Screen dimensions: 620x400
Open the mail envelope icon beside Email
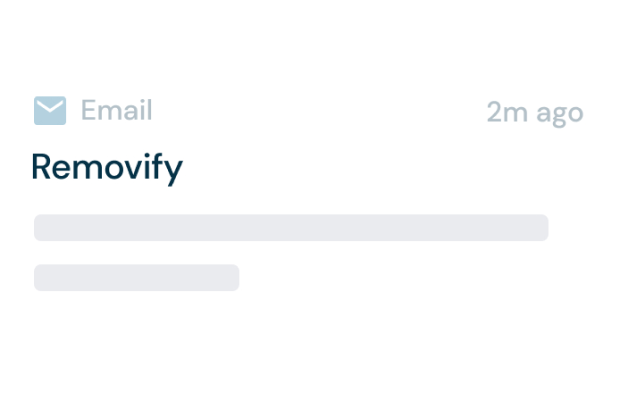point(50,110)
